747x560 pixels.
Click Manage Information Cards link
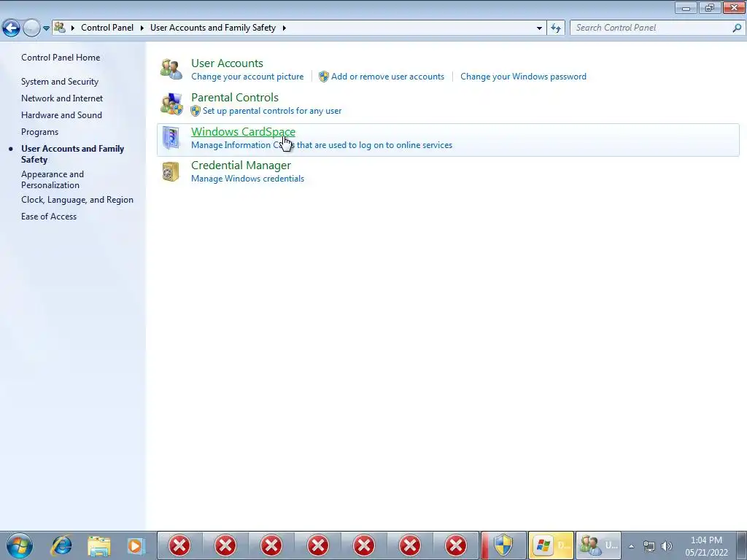pos(322,145)
